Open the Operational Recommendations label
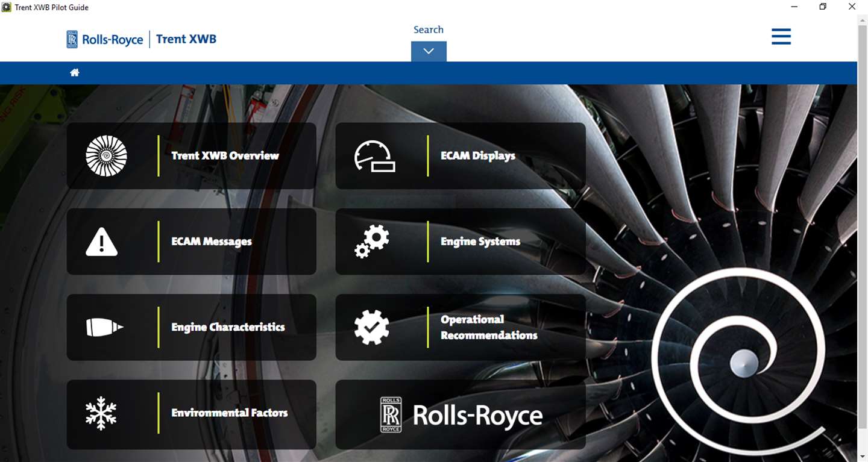This screenshot has width=868, height=462. 489,327
